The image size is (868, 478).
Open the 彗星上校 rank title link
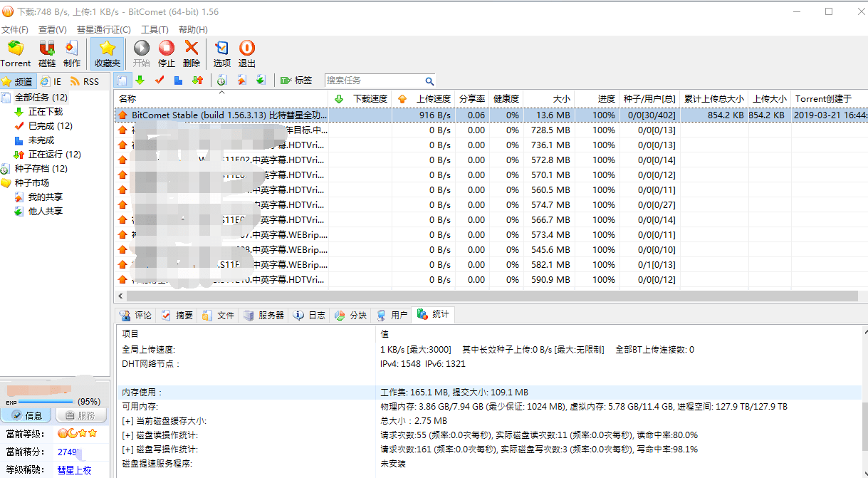[x=74, y=470]
